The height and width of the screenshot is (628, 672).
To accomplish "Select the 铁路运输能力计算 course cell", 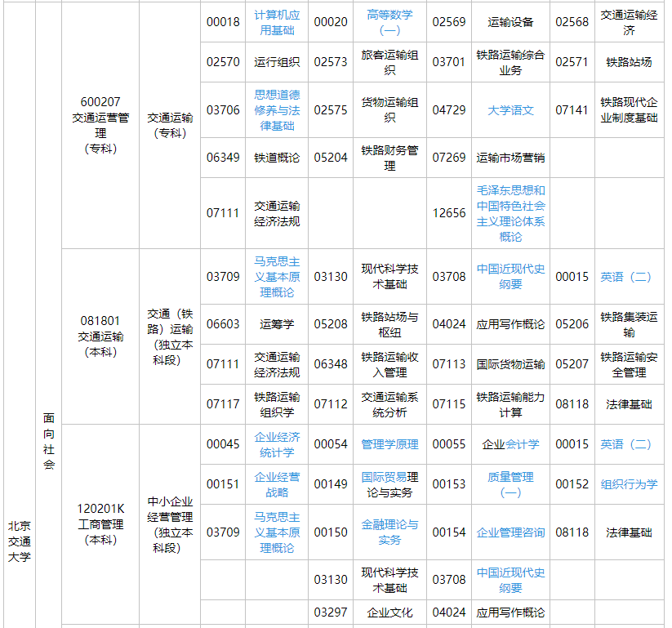I will click(510, 404).
